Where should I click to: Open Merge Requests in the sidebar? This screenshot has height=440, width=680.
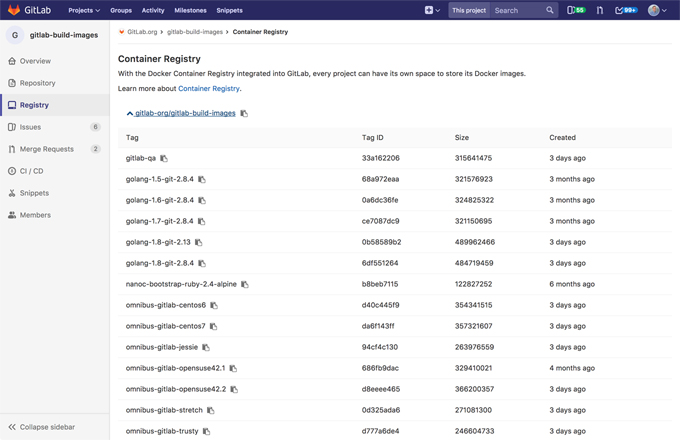46,149
